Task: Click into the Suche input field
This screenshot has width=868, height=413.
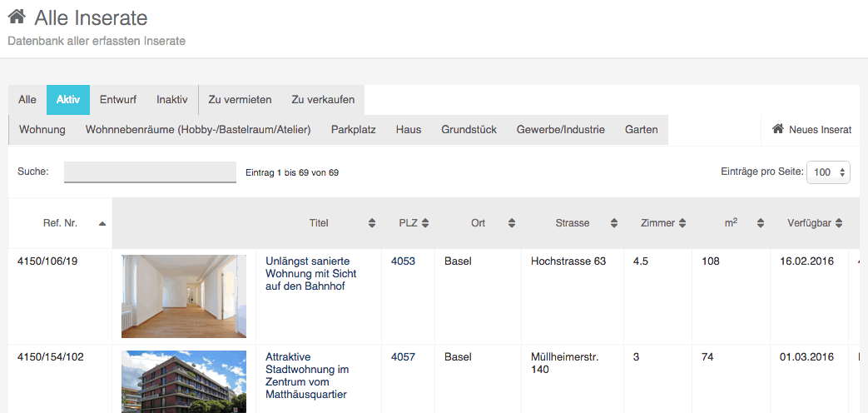Action: click(150, 172)
